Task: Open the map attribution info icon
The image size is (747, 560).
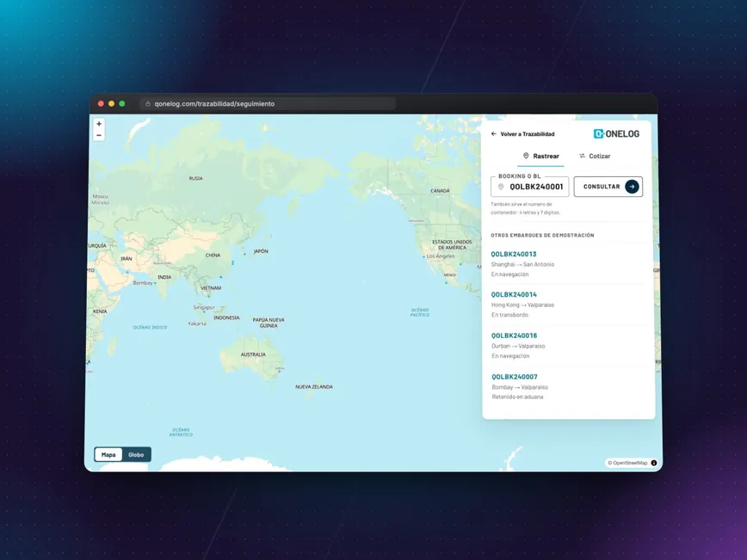Action: tap(654, 463)
